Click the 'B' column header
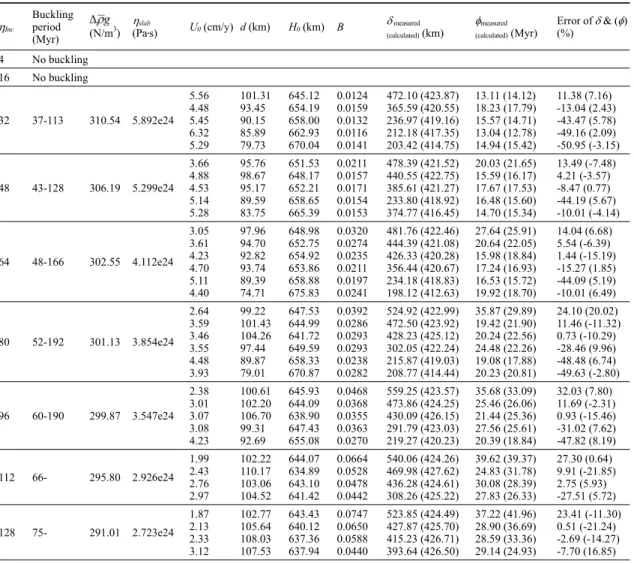Image resolution: width=634 pixels, height=563 pixels. 340,28
